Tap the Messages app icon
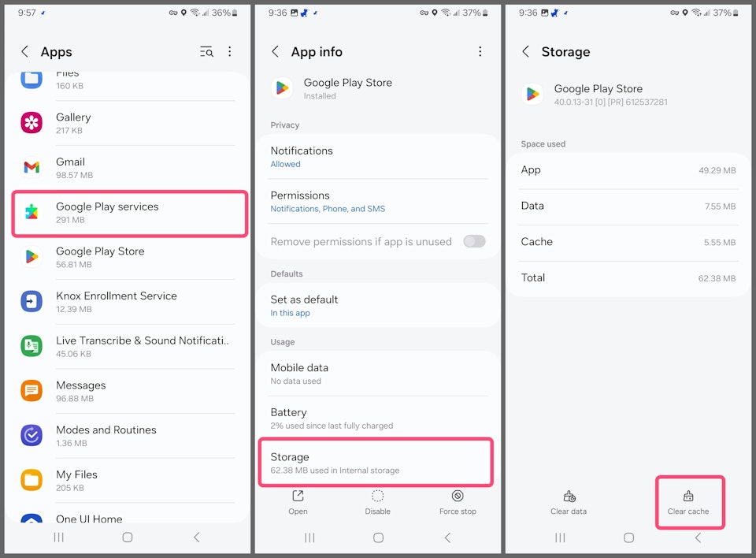This screenshot has width=756, height=558. (31, 390)
